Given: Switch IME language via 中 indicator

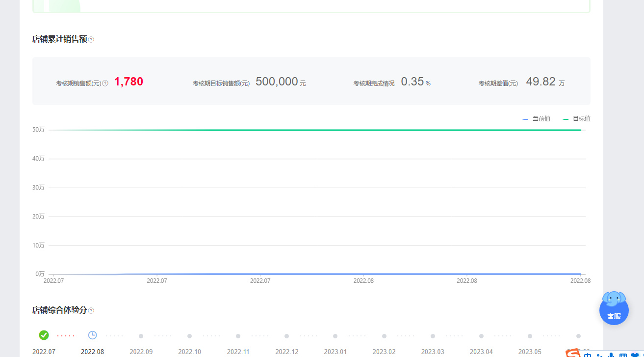Looking at the screenshot, I should coord(588,355).
